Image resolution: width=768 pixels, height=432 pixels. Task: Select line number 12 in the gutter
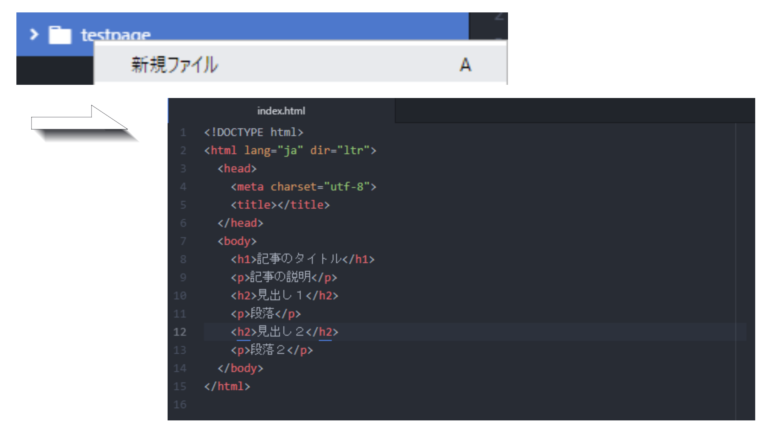click(x=180, y=331)
